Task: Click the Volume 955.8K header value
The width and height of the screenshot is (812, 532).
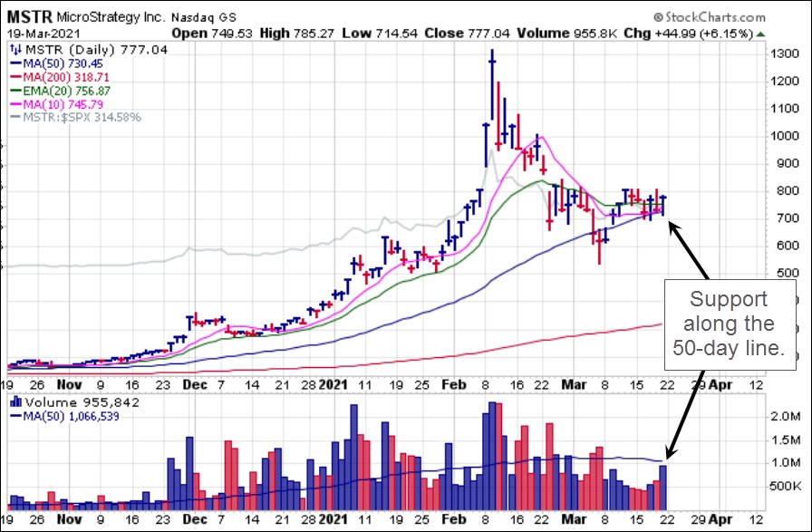Action: point(567,34)
